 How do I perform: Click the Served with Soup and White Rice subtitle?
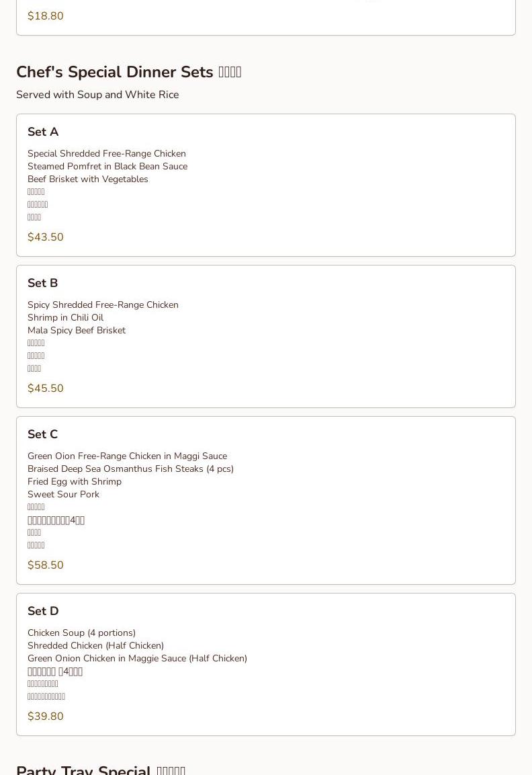97,95
